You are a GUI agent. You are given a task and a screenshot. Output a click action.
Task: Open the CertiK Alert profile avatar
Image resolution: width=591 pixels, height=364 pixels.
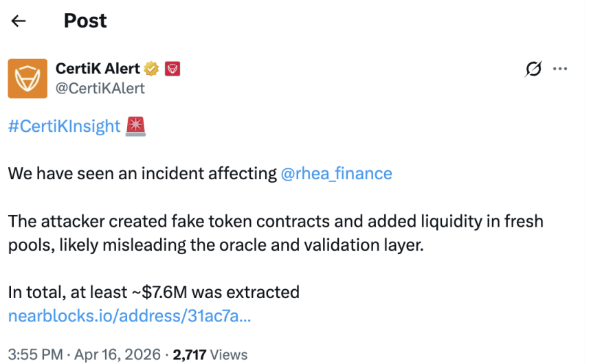click(27, 78)
